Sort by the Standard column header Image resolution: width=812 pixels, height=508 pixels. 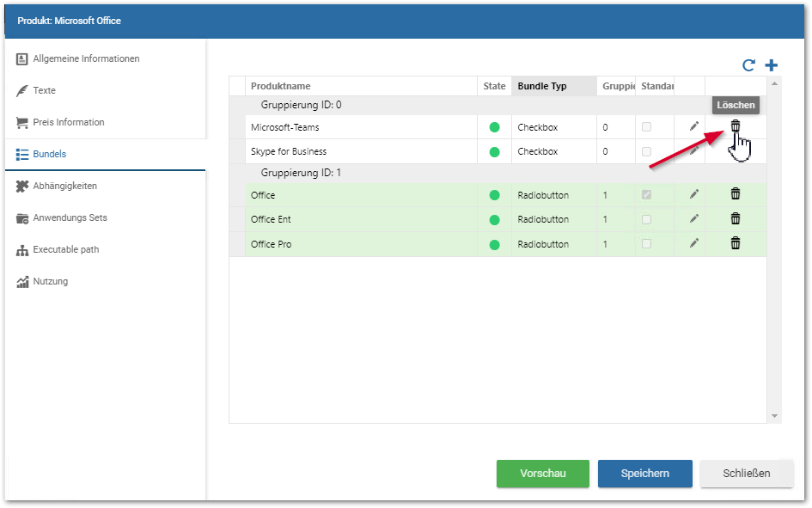[655, 87]
